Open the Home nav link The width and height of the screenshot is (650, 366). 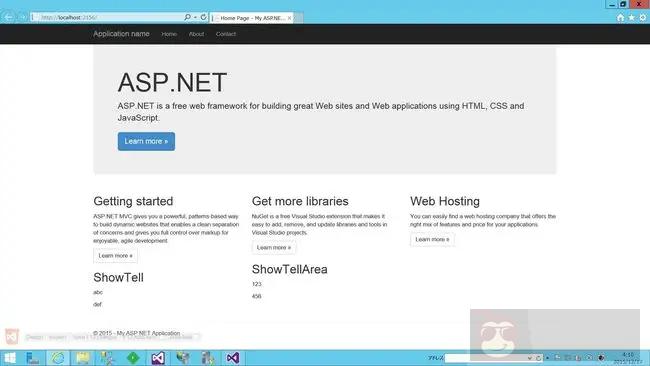click(169, 34)
